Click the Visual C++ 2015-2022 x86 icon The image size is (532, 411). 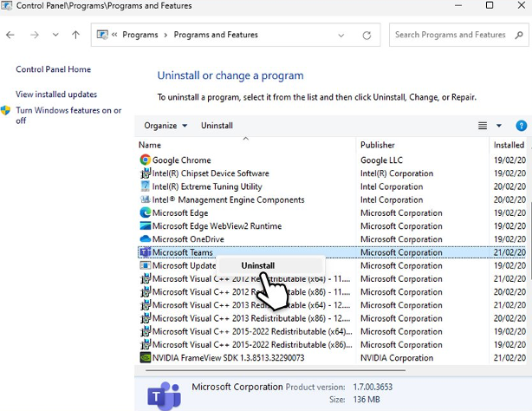point(146,344)
